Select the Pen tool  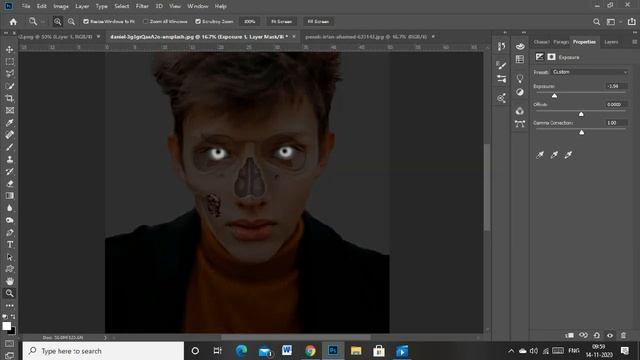(9, 233)
